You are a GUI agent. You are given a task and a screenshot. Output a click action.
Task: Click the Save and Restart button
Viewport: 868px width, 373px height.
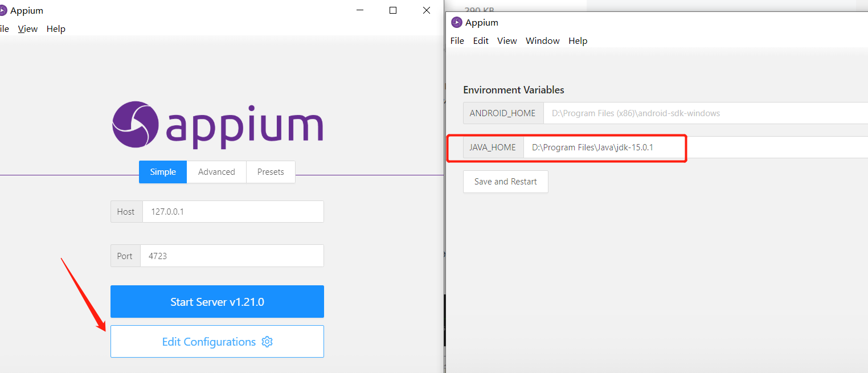pyautogui.click(x=505, y=181)
